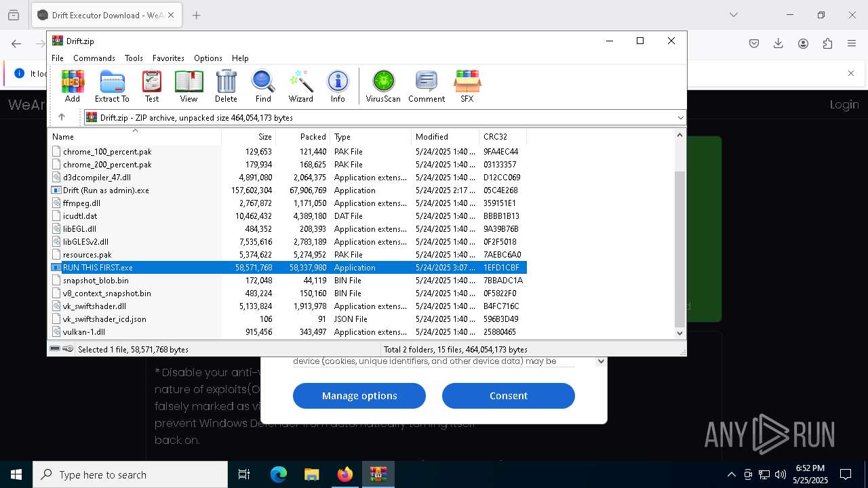The image size is (868, 488).
Task: Click the Test archive icon
Action: [x=152, y=86]
